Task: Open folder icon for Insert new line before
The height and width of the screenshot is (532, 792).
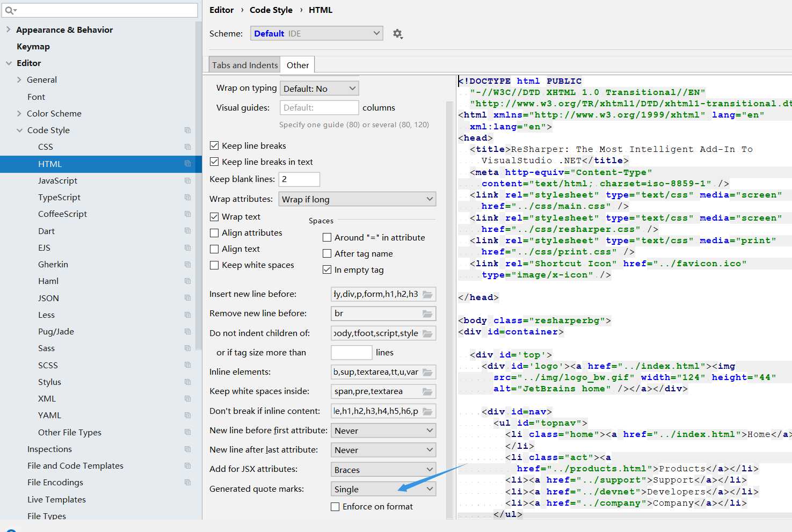Action: click(x=427, y=294)
